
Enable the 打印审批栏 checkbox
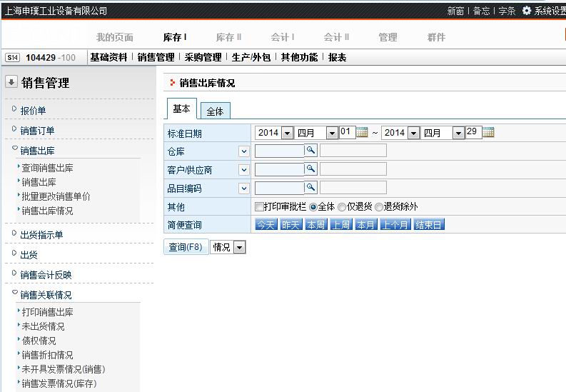(x=259, y=207)
